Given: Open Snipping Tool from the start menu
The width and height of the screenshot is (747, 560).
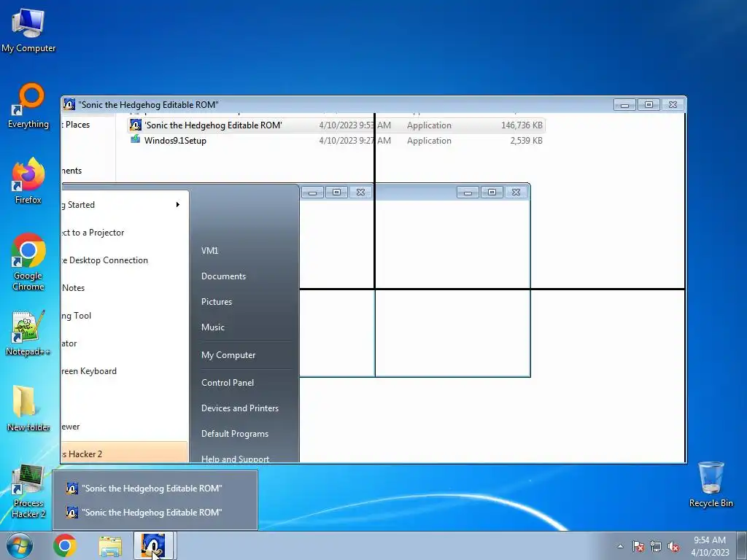Looking at the screenshot, I should click(x=125, y=315).
